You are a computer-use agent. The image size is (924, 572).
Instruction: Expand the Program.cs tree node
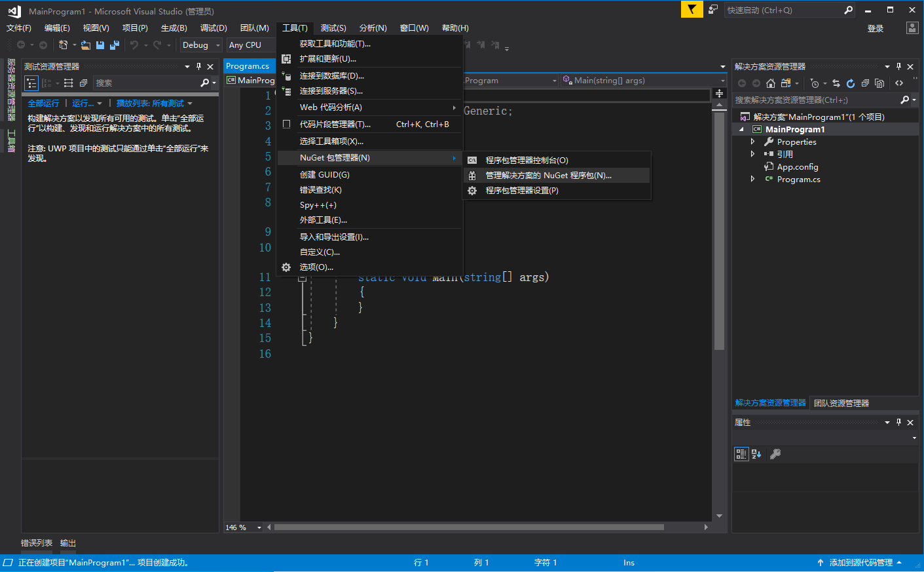[752, 179]
